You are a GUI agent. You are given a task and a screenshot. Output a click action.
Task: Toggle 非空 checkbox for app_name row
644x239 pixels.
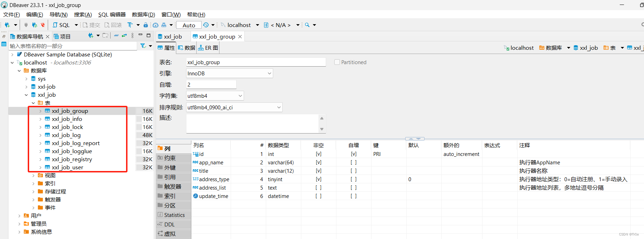coord(318,162)
